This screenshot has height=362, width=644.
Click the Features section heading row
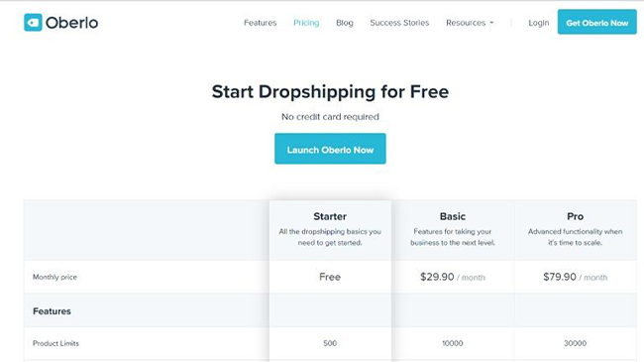(330, 311)
